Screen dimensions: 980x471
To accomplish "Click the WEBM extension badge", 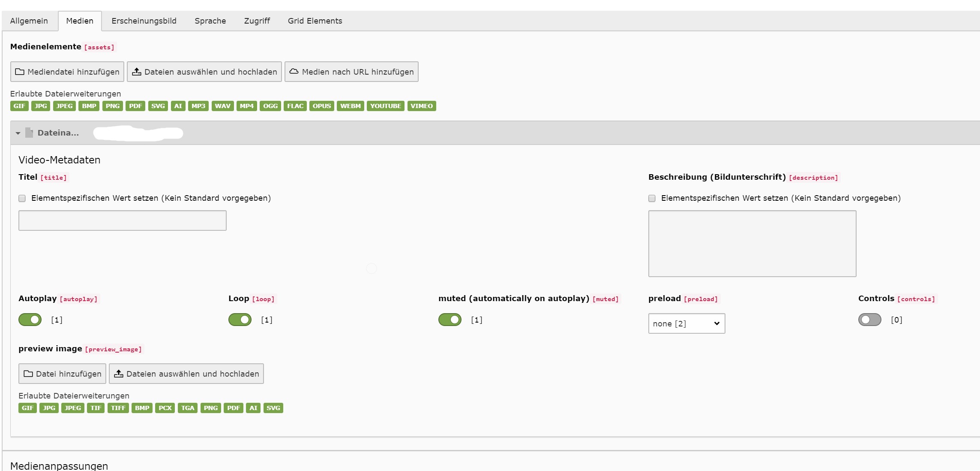I will click(x=351, y=106).
